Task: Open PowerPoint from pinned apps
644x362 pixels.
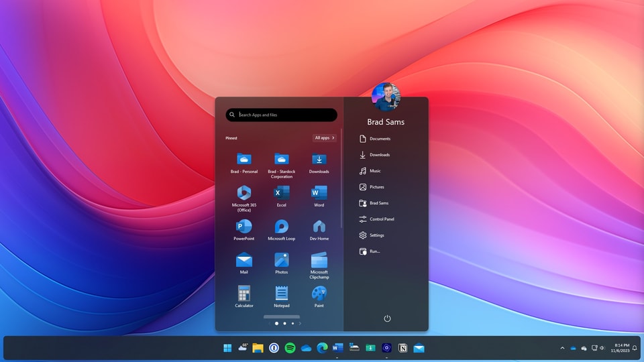Action: click(x=244, y=230)
